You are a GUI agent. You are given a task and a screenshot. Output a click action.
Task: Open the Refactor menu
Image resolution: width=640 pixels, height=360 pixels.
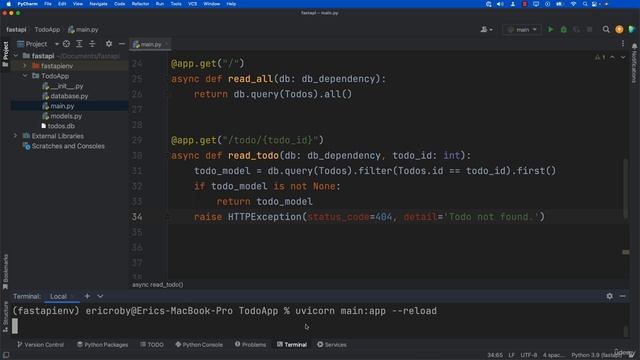pos(140,4)
